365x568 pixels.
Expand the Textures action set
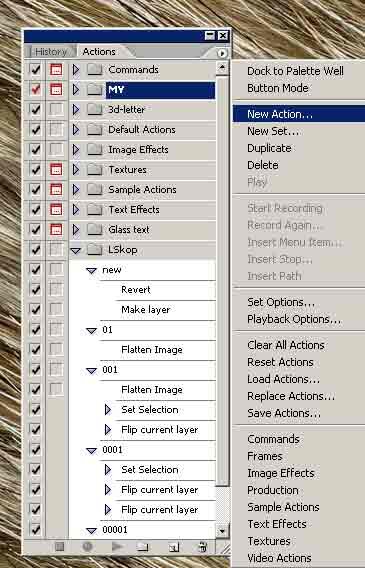[76, 170]
